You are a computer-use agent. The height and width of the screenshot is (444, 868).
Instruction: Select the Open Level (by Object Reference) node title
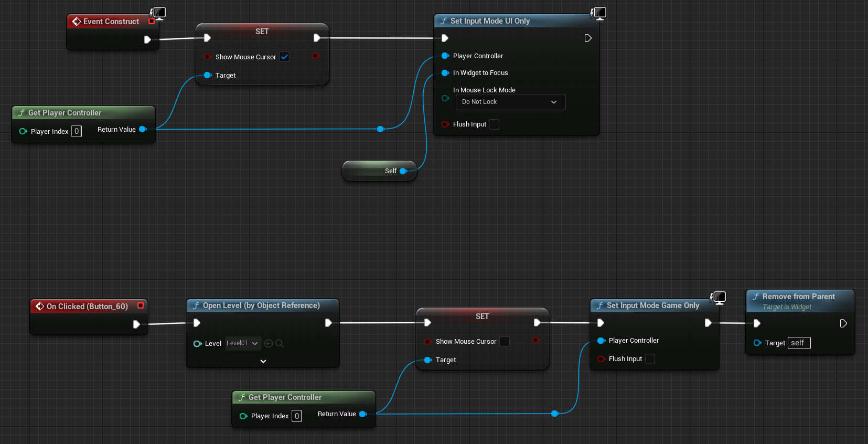coord(261,305)
